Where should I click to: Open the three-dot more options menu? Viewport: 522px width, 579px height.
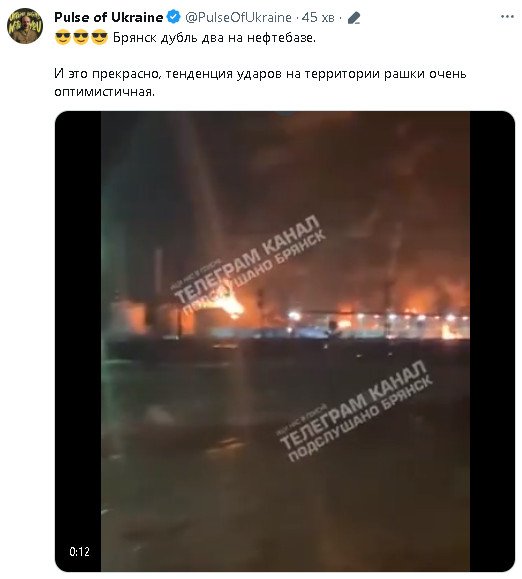click(x=507, y=17)
